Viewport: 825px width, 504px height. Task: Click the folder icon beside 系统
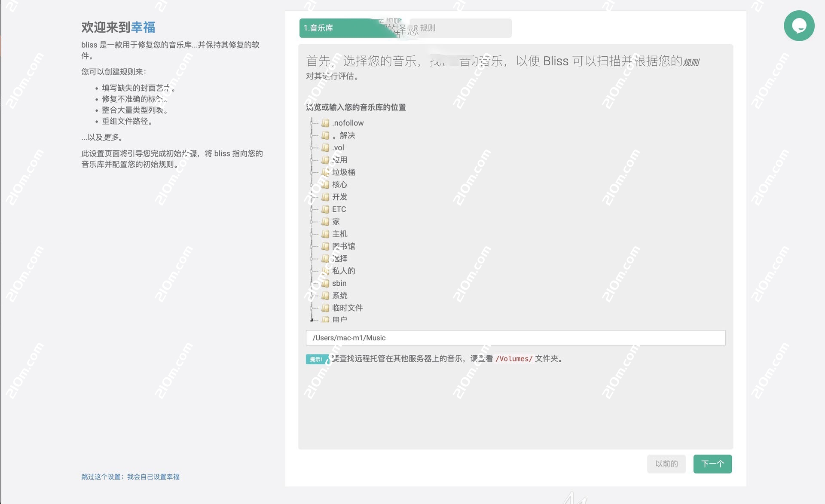[x=325, y=296]
